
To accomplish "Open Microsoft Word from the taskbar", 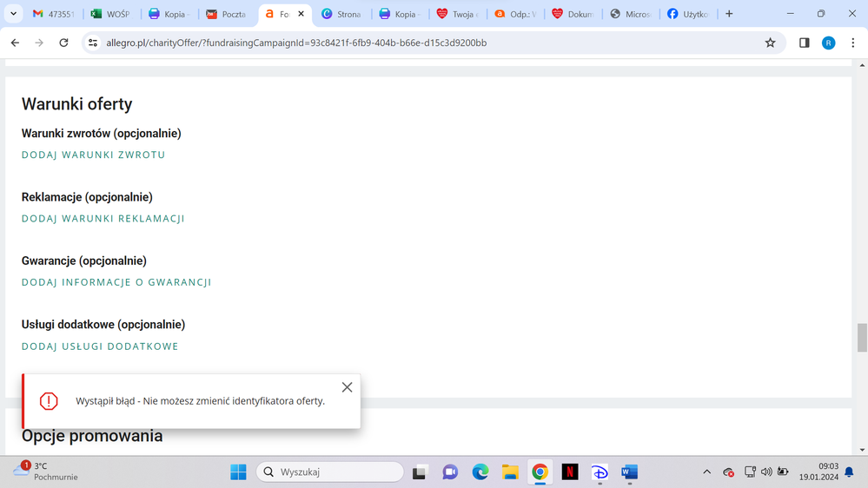I will [629, 472].
